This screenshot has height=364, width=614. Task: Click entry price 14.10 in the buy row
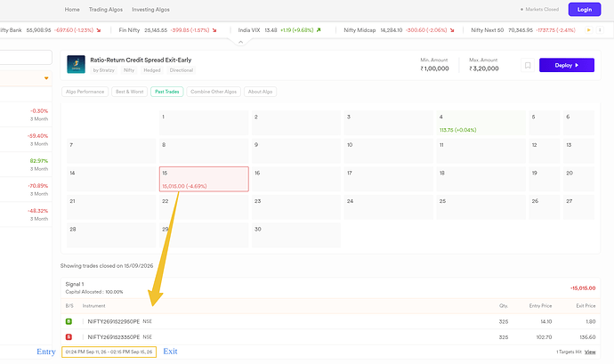[545, 321]
